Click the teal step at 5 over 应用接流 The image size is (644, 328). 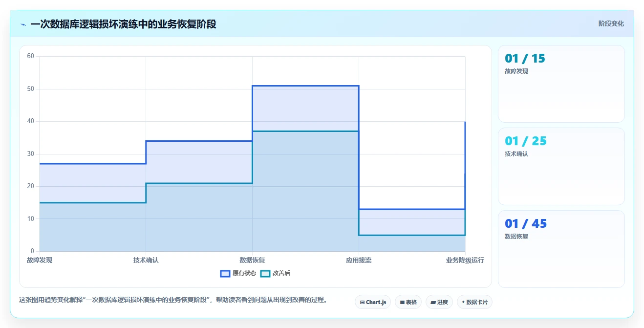[412, 235]
